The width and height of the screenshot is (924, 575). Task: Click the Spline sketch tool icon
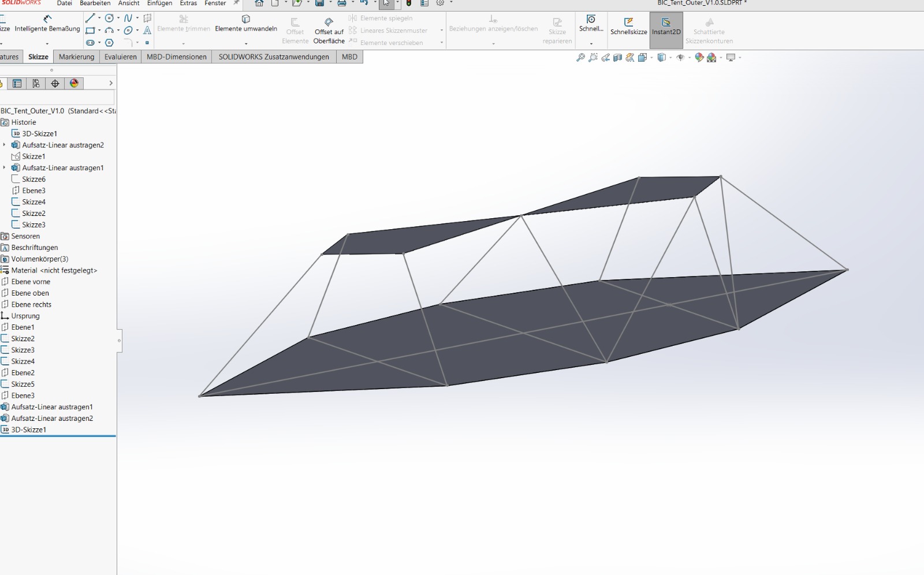(x=128, y=18)
